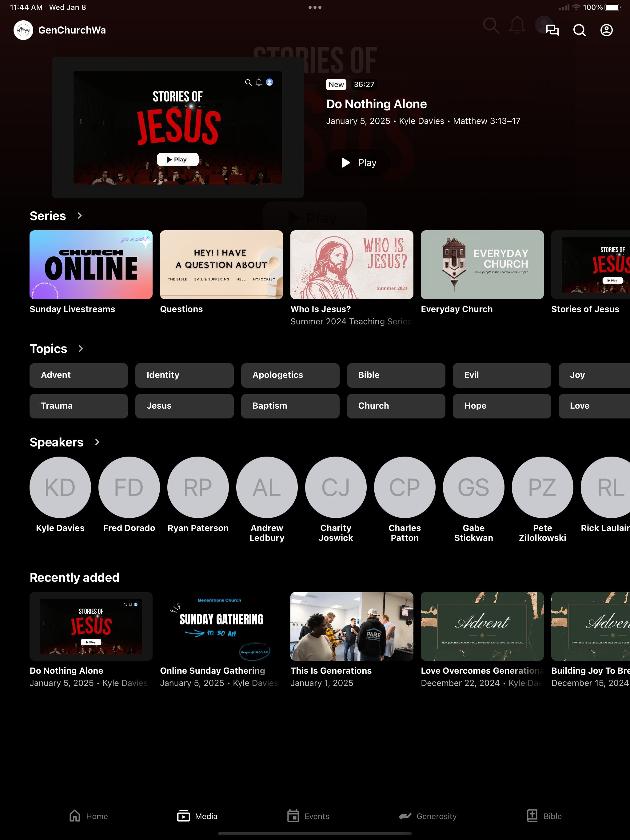The width and height of the screenshot is (630, 840).
Task: Tap the Home house icon
Action: coord(75,816)
